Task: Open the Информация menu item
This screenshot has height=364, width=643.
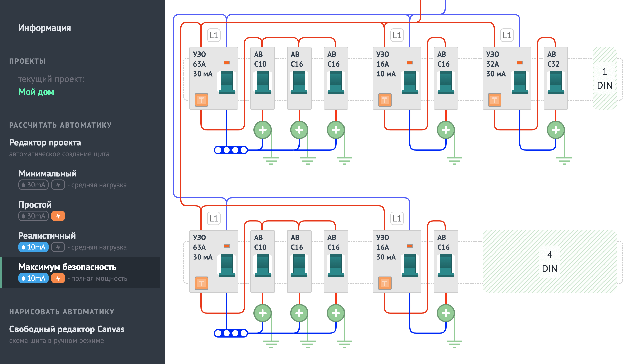Action: [x=45, y=28]
